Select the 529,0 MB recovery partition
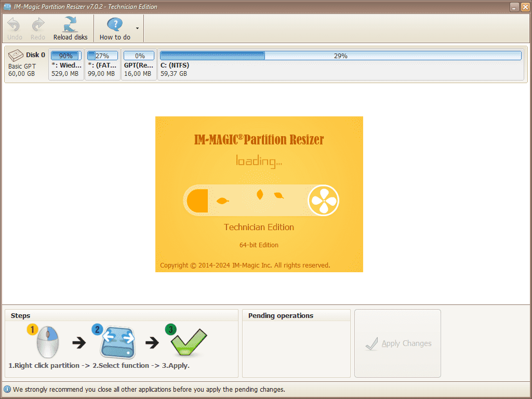Image resolution: width=532 pixels, height=399 pixels. (x=66, y=64)
